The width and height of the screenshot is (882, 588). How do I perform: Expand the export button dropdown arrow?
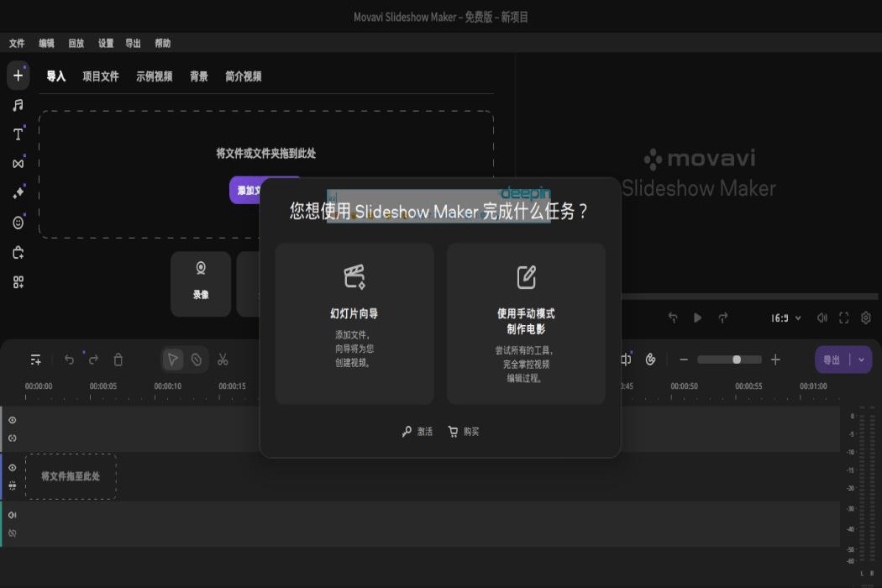pos(861,360)
